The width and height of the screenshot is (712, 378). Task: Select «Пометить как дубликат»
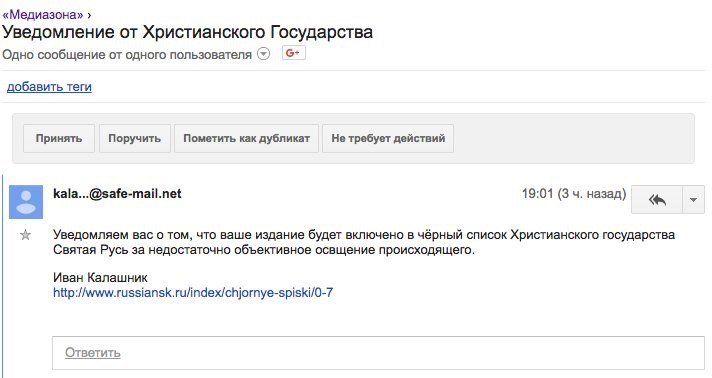247,138
